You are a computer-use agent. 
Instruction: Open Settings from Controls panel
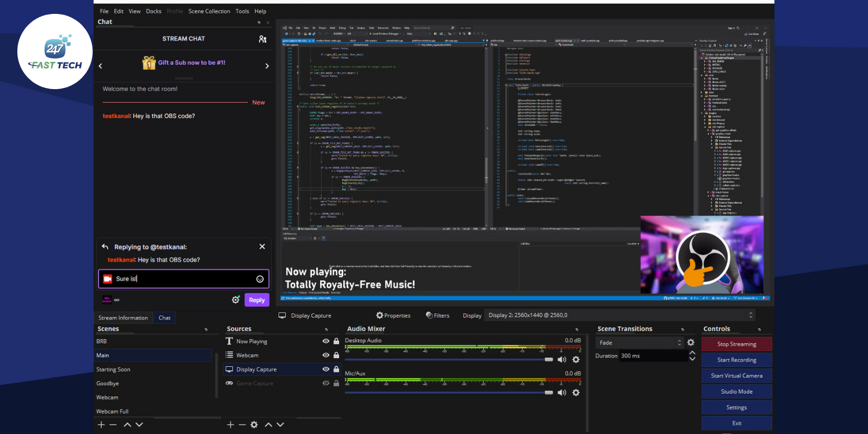737,407
